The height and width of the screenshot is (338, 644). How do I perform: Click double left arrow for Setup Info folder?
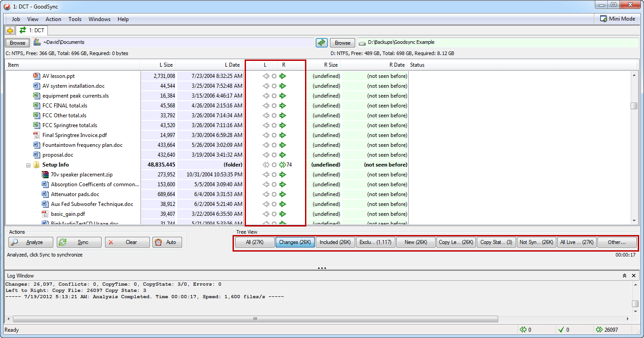pos(266,165)
